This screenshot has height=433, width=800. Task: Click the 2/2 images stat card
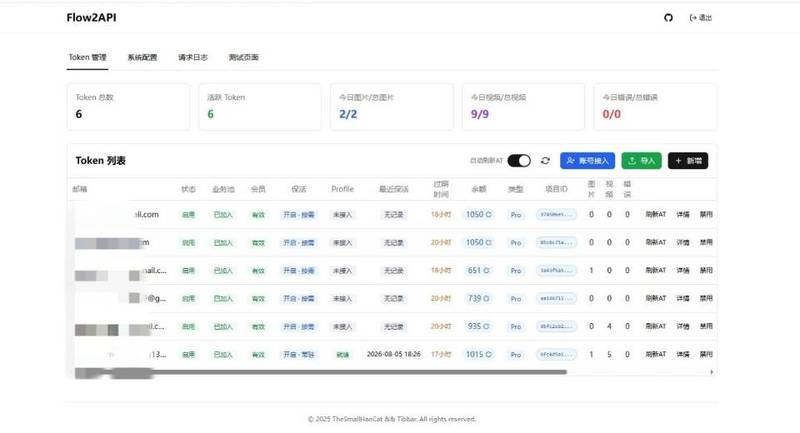(391, 107)
